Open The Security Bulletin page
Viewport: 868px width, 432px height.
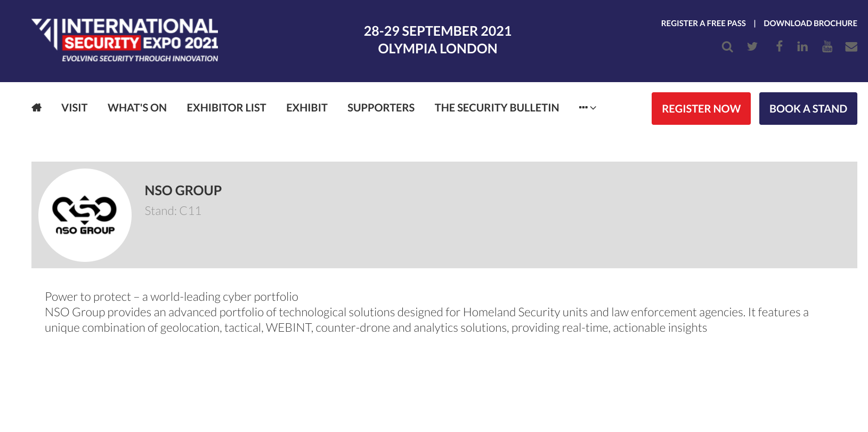pyautogui.click(x=497, y=108)
